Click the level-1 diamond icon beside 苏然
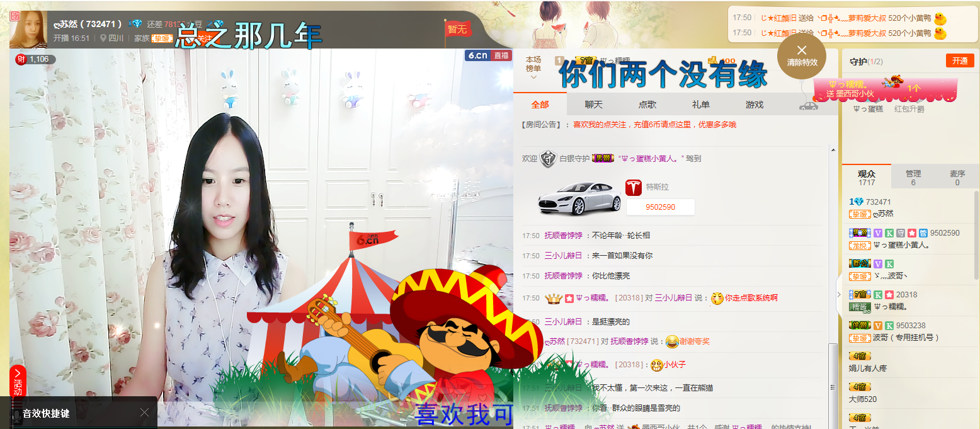This screenshot has height=429, width=980. pos(135,23)
